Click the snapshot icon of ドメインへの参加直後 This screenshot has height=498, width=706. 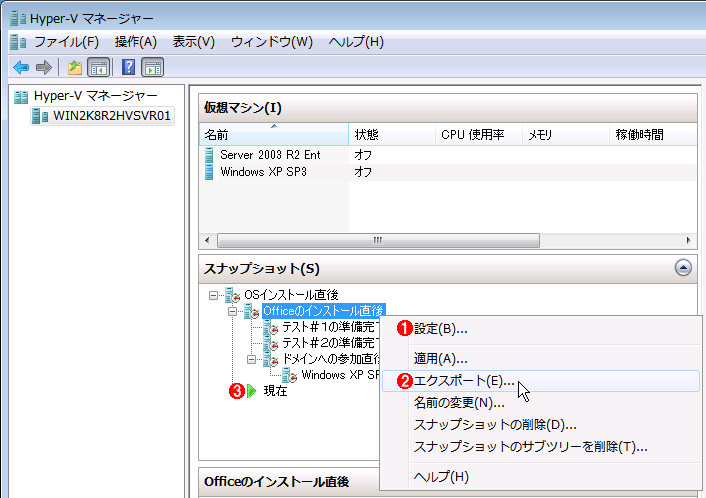pos(271,359)
